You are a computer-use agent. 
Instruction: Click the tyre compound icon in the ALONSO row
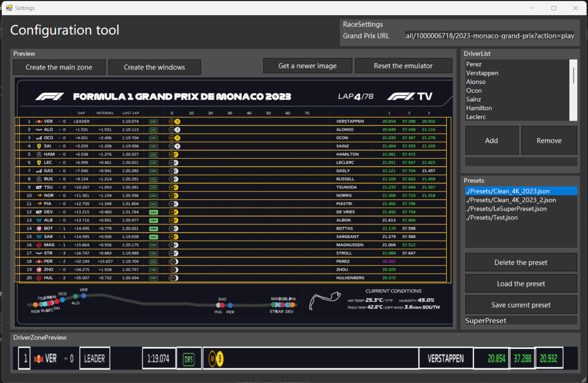(x=174, y=130)
